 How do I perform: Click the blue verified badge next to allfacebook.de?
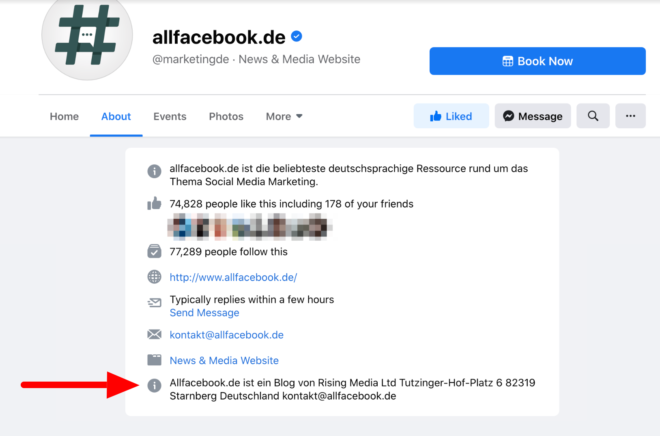coord(297,37)
